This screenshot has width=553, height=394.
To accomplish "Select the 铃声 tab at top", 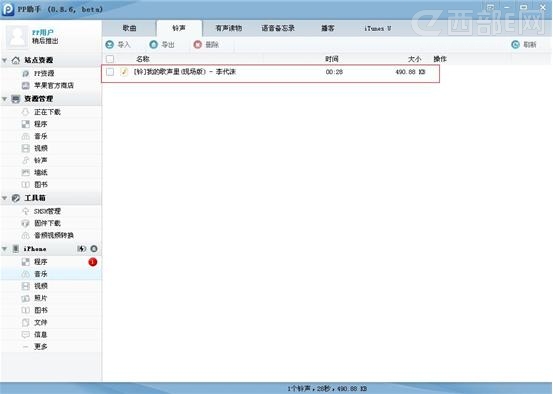I will pos(179,28).
